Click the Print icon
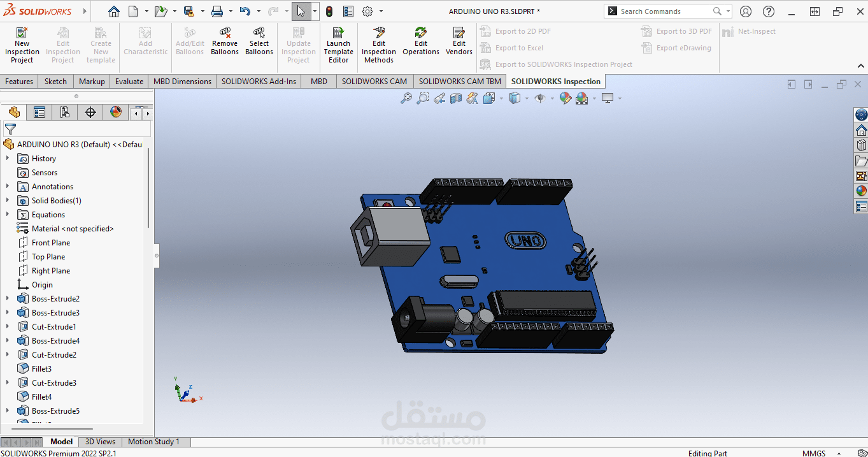Image resolution: width=868 pixels, height=457 pixels. tap(217, 11)
